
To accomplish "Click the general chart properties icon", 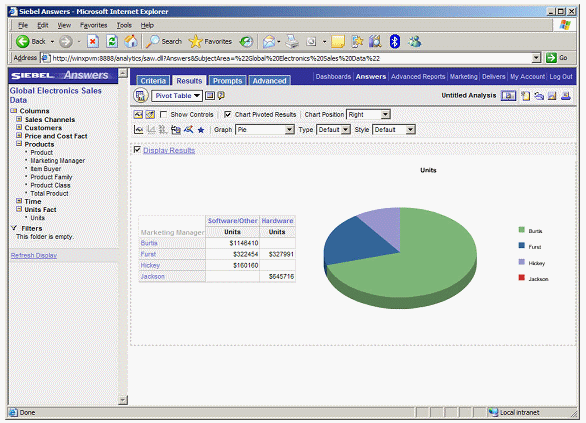I will coord(139,130).
